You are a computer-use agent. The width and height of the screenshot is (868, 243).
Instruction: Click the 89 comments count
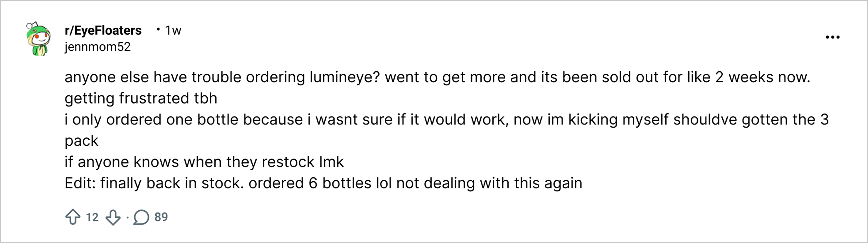pos(161,217)
